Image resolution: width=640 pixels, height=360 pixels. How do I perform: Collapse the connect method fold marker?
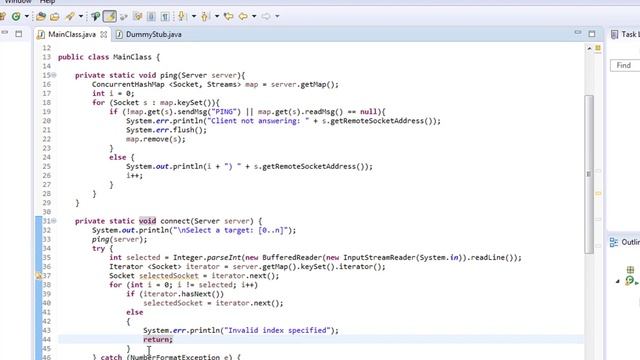[x=54, y=221]
